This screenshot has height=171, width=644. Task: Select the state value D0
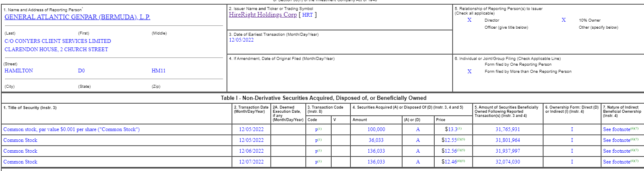coord(81,71)
